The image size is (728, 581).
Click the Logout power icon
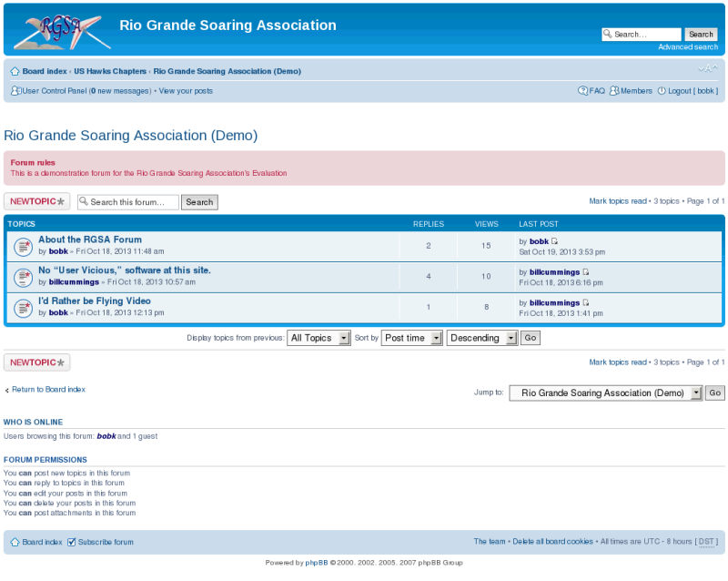pos(662,91)
